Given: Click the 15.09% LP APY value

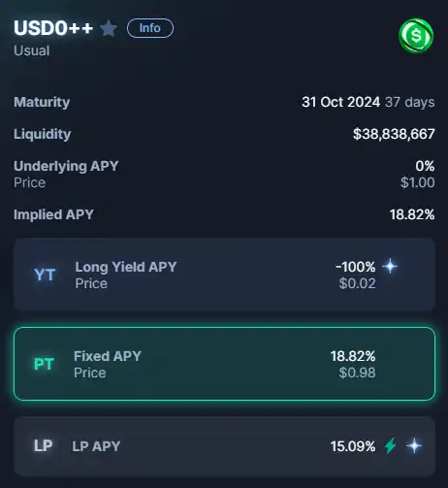Looking at the screenshot, I should 353,446.
